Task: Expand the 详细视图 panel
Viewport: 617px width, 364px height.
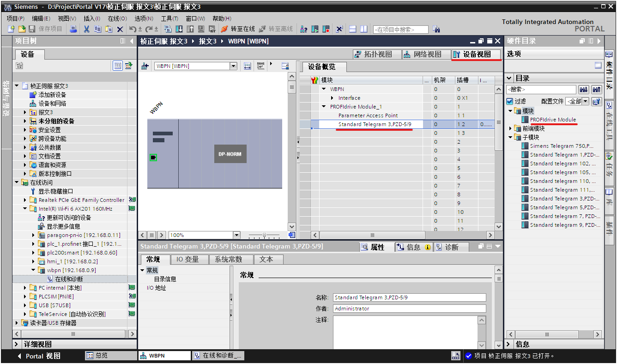Action: pos(17,344)
